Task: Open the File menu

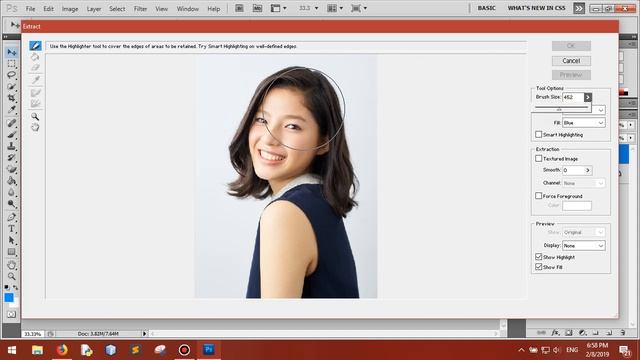Action: point(30,9)
